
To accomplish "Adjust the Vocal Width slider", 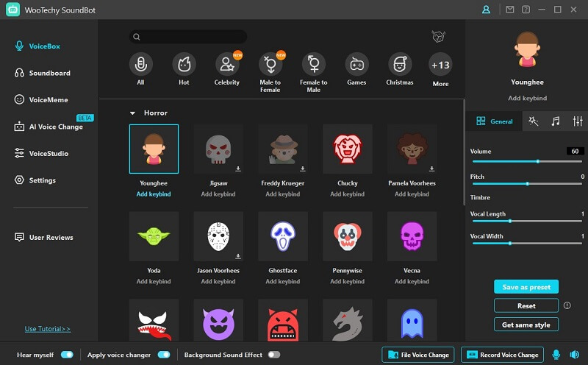I will click(x=527, y=244).
